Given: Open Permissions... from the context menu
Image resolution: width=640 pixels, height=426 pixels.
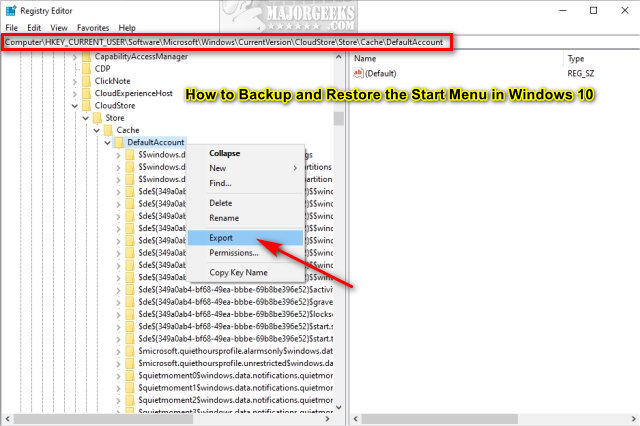Looking at the screenshot, I should tap(245, 253).
